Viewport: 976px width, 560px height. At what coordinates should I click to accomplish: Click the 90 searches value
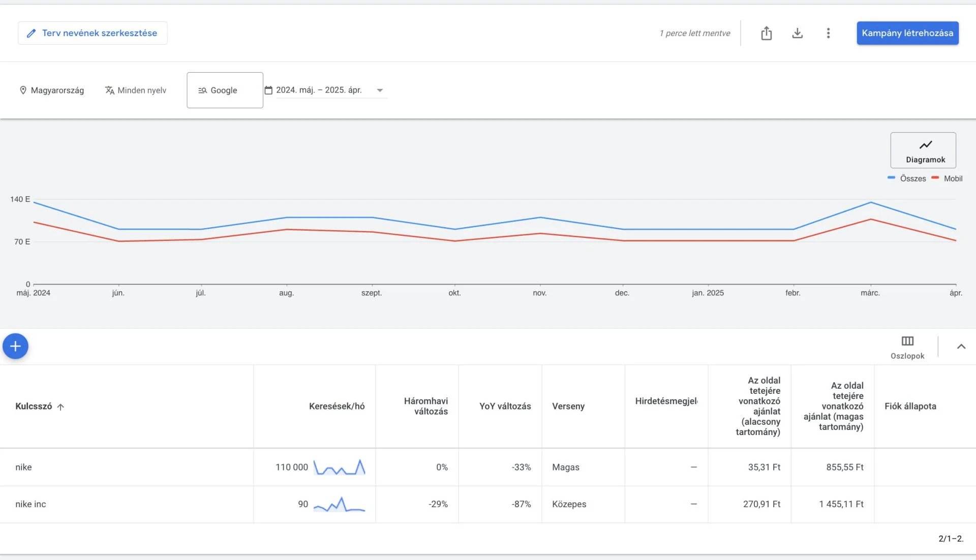[x=303, y=504]
